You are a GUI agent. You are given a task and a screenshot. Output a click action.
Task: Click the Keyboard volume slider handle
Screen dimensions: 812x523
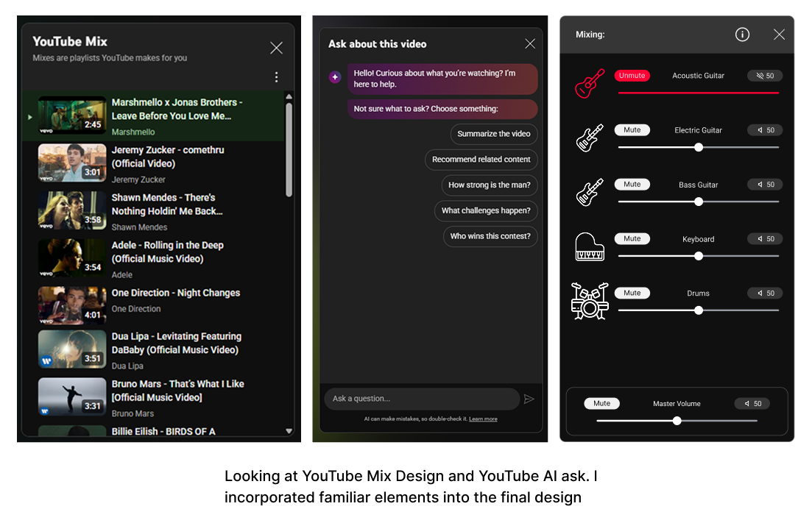tap(699, 256)
